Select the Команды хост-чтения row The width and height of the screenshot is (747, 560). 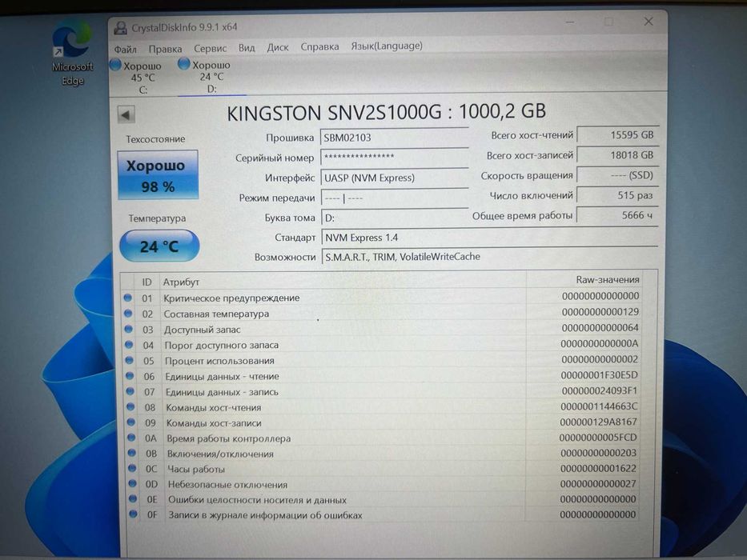(381, 407)
